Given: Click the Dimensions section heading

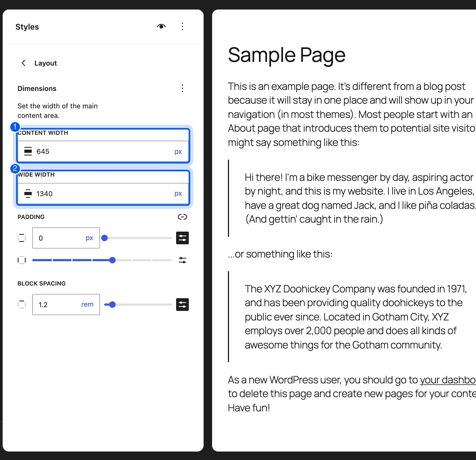Looking at the screenshot, I should pyautogui.click(x=37, y=89).
